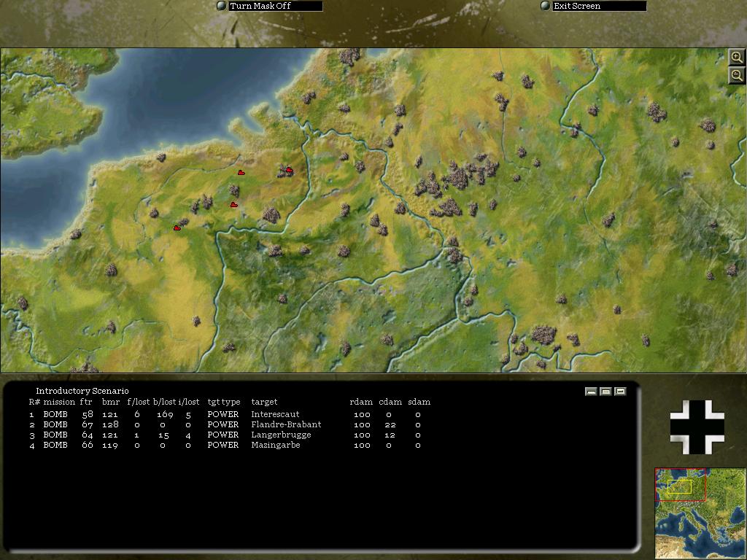Select the Langerbrugge target row
This screenshot has height=560, width=747.
point(225,435)
